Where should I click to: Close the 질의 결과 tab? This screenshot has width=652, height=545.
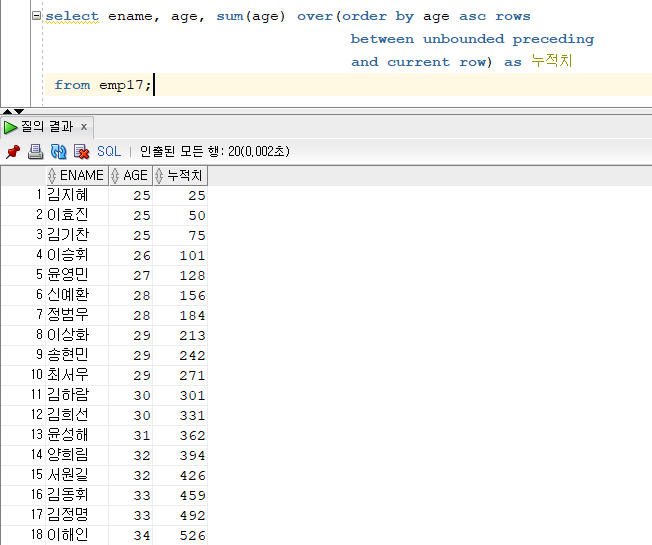(x=84, y=127)
